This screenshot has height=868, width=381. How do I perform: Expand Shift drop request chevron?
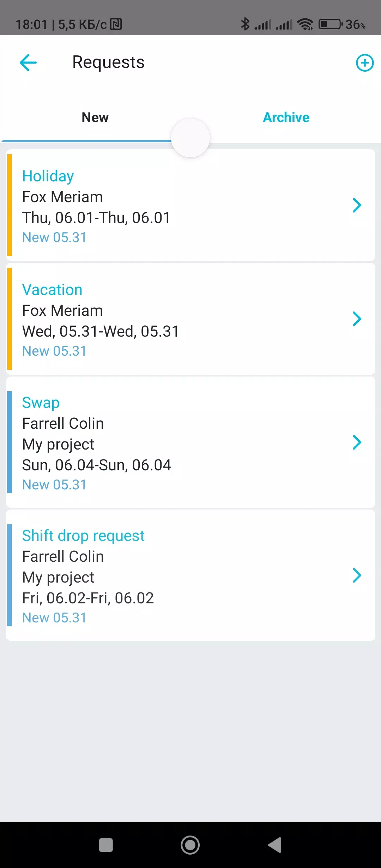[x=357, y=575]
